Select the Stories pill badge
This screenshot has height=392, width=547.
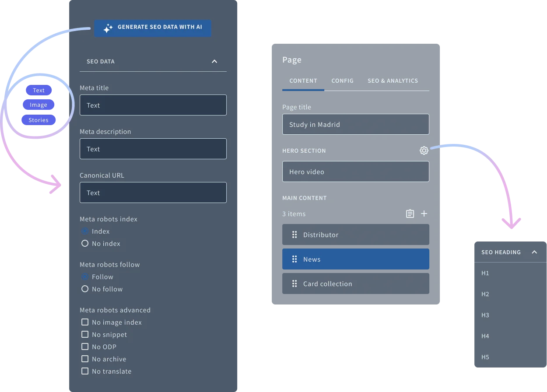39,119
